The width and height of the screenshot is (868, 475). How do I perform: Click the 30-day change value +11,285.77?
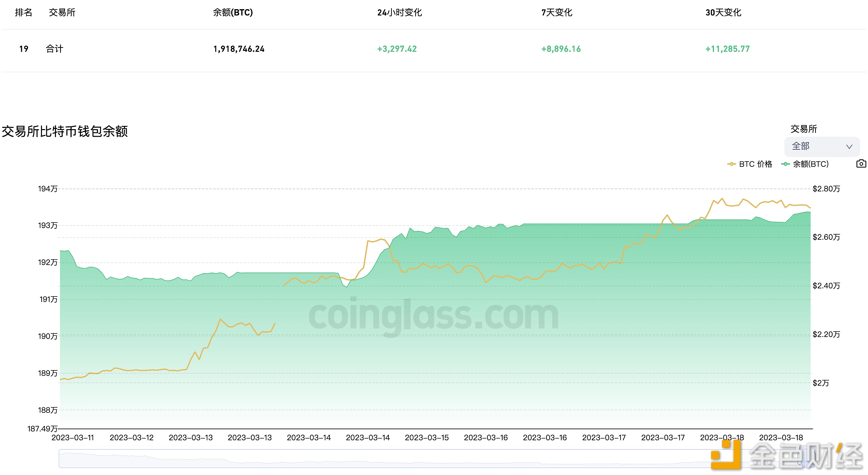(728, 49)
